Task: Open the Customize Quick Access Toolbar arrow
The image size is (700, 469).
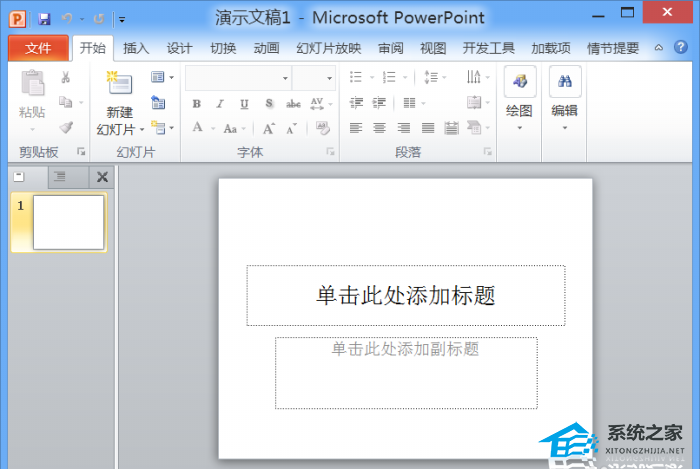Action: pyautogui.click(x=121, y=19)
